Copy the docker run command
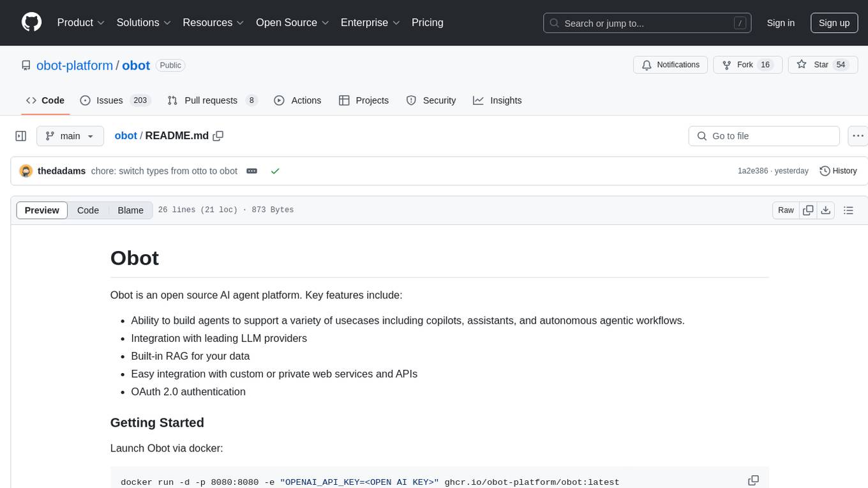This screenshot has width=868, height=488. [754, 480]
